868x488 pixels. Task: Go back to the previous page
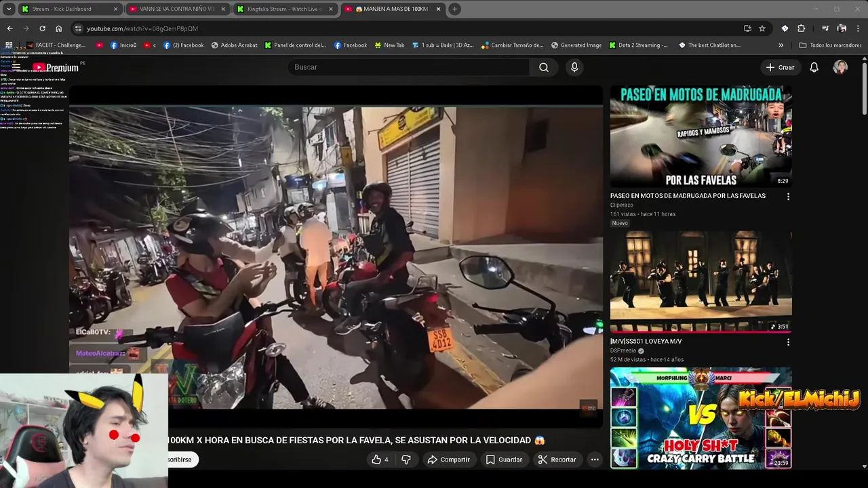pyautogui.click(x=9, y=28)
